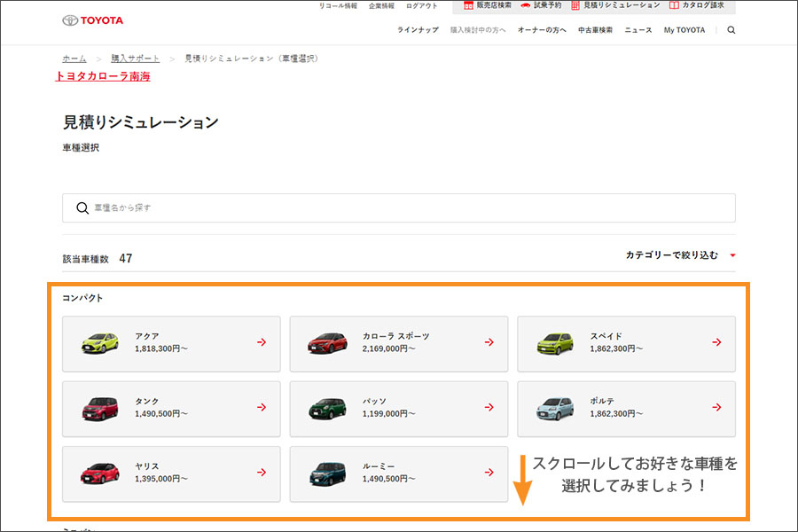The image size is (798, 532).
Task: Click the magnifier icon in the search field
Action: [82, 207]
